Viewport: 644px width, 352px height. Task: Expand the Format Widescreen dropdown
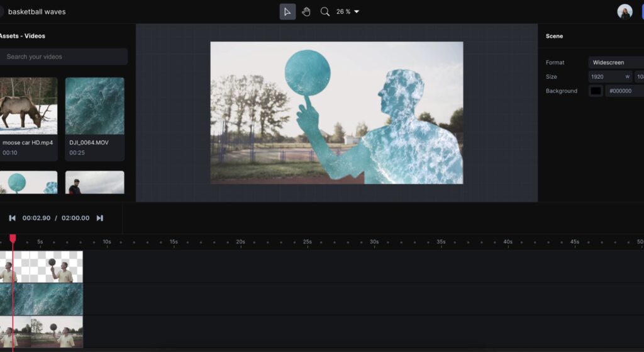616,62
